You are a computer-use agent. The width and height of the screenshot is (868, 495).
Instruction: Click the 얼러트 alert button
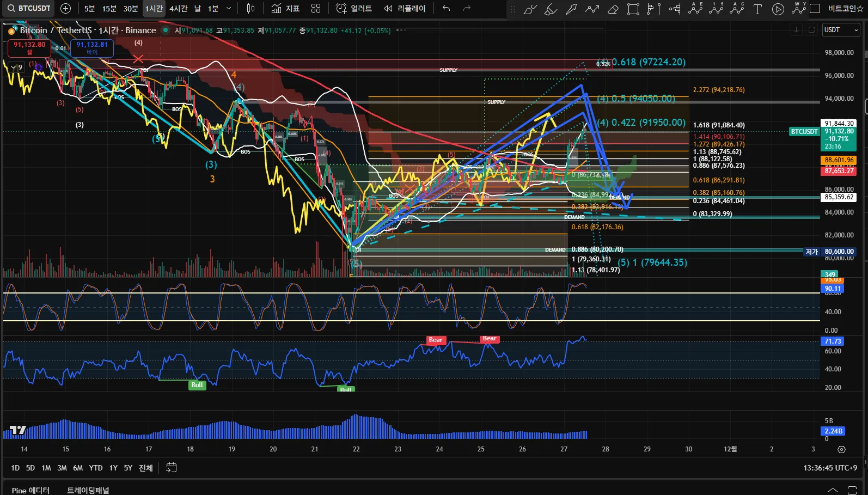(354, 8)
